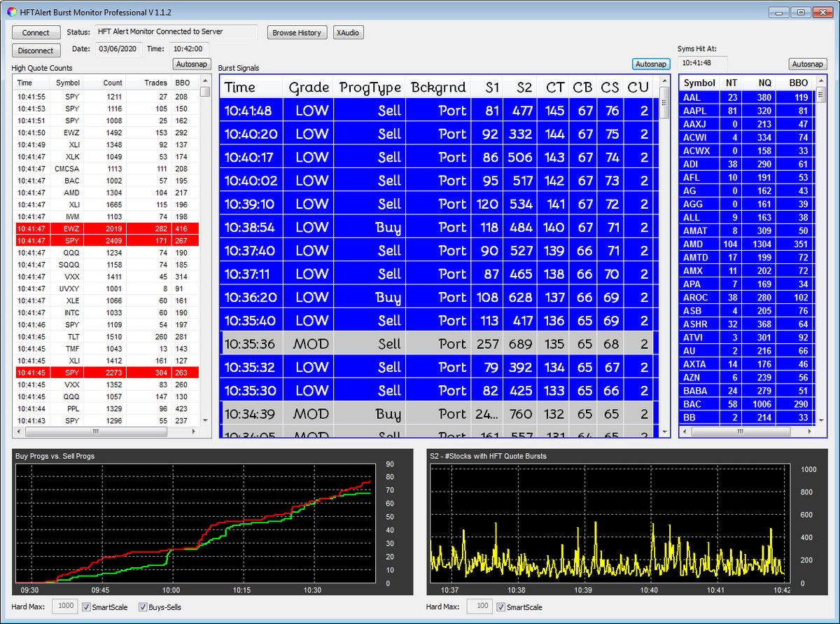Select red EWZ row with count 2019
840x624 pixels.
tap(106, 228)
